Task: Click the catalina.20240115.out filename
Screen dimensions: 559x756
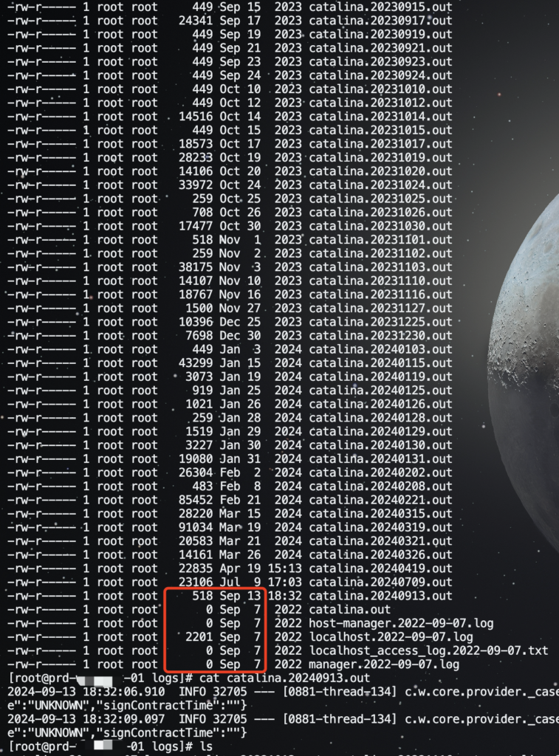Action: coord(380,363)
